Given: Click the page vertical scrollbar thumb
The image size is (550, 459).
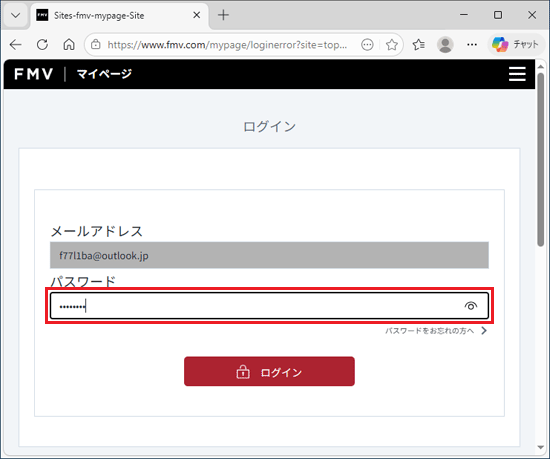Looking at the screenshot, I should click(x=541, y=160).
